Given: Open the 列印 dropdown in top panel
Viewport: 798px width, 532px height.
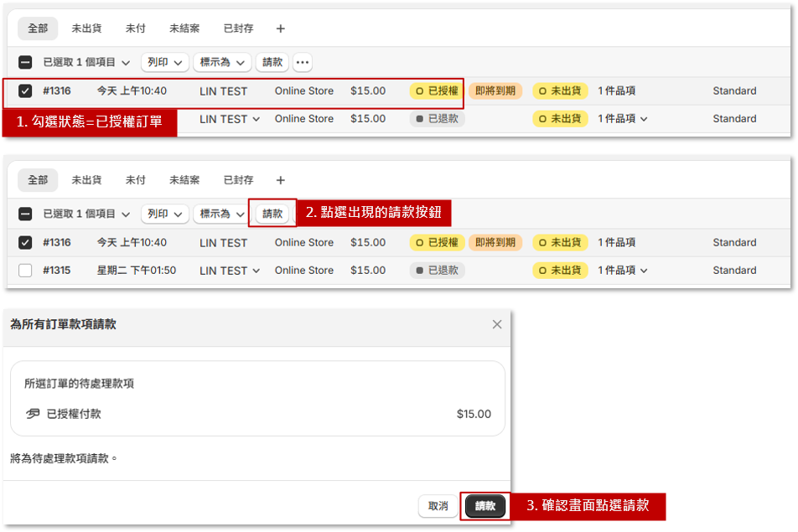Looking at the screenshot, I should point(163,62).
